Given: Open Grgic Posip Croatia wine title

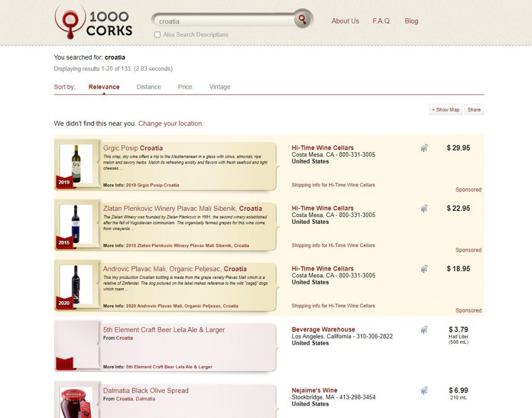Looking at the screenshot, I should (x=133, y=148).
